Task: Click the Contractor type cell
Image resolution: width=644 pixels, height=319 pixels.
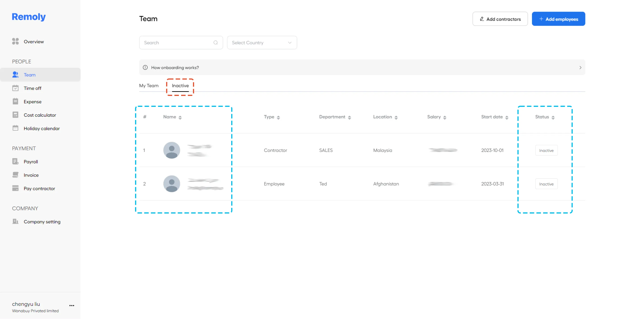Action: point(275,150)
